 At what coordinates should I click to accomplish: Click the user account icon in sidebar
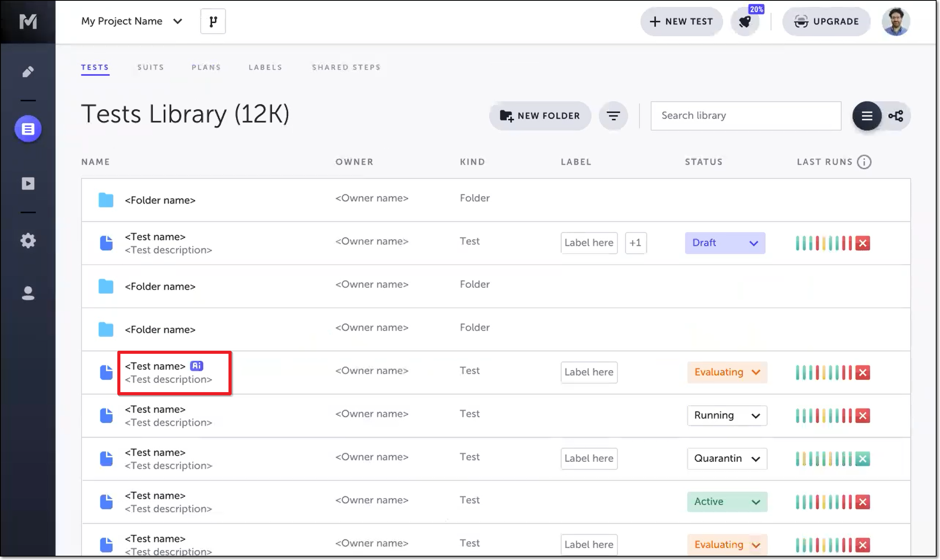[x=28, y=293]
